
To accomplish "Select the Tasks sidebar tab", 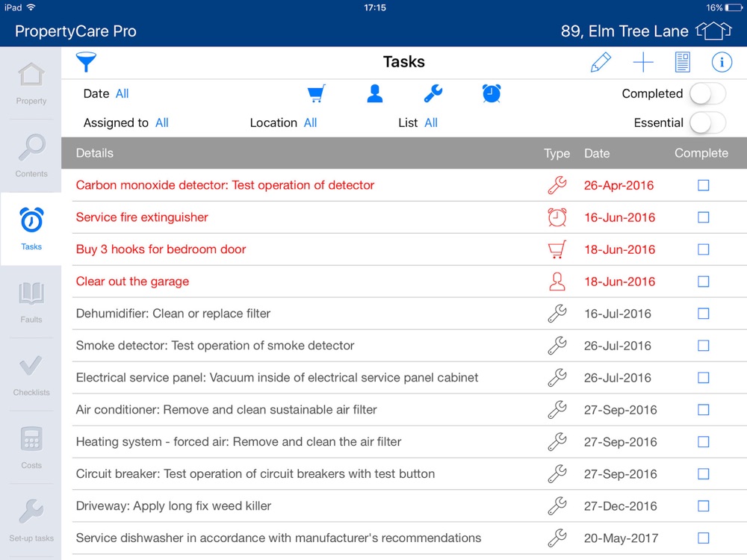I will [31, 229].
